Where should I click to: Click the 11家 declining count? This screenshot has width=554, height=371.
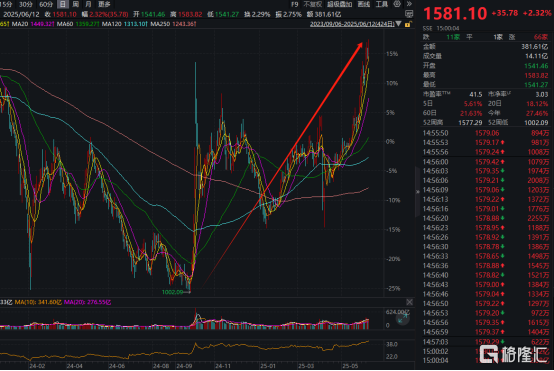click(x=453, y=37)
